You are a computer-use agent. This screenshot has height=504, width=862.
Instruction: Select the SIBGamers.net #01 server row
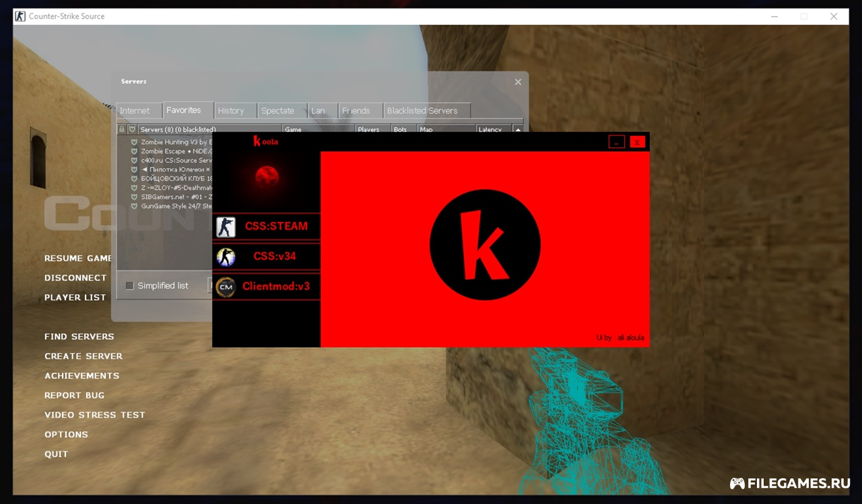coord(166,196)
